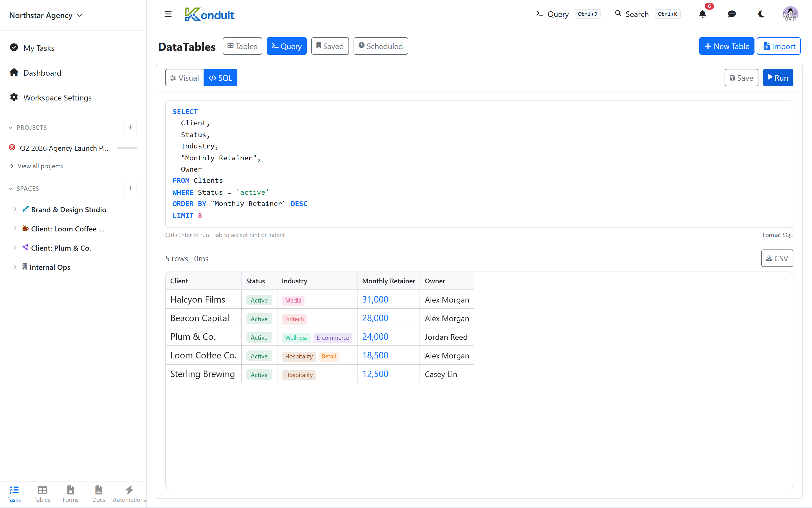Open global Search
The height and width of the screenshot is (508, 812).
click(647, 14)
